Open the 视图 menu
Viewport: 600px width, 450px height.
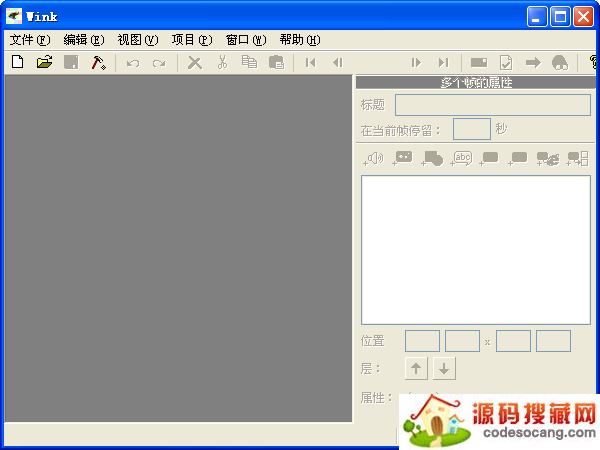tap(137, 40)
